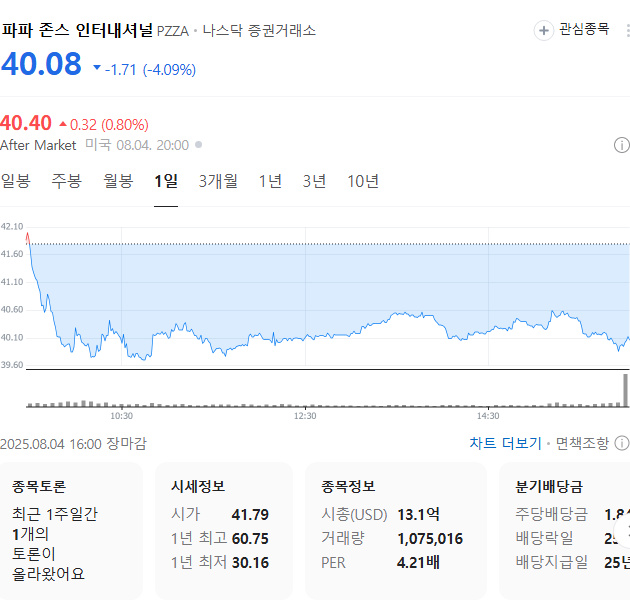Open the 종목정보 stock info card
The width and height of the screenshot is (630, 600).
[x=396, y=530]
